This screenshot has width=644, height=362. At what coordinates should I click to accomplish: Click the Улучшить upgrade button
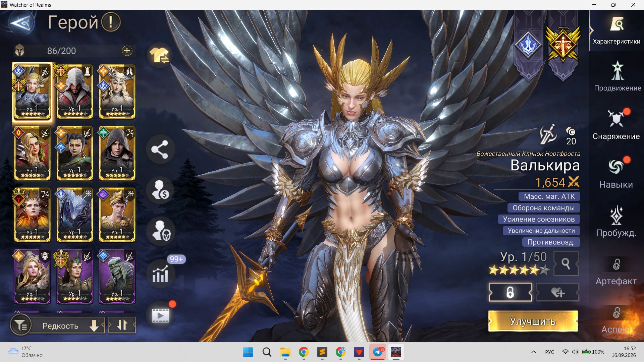(x=533, y=321)
